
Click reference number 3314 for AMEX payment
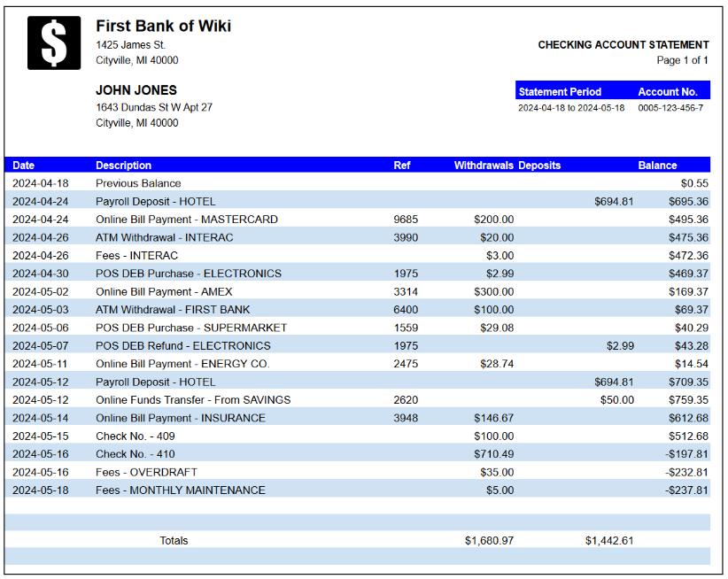pos(406,291)
